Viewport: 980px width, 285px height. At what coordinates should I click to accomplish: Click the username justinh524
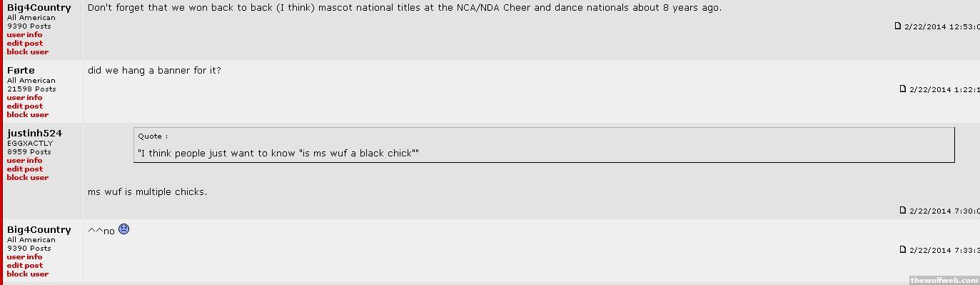[x=34, y=134]
